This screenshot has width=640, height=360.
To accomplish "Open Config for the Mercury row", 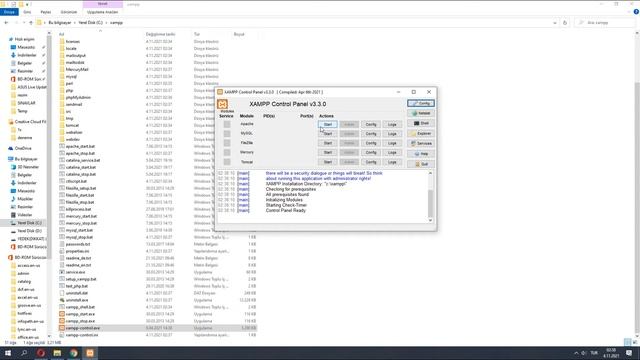I will 371,153.
